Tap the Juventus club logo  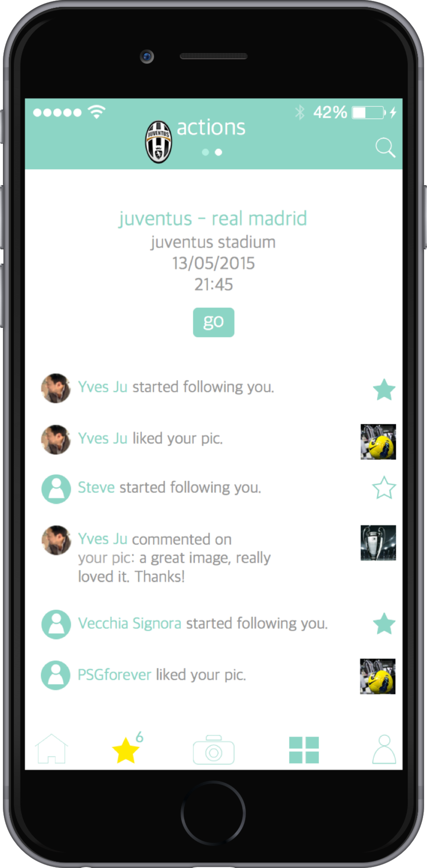click(x=158, y=142)
